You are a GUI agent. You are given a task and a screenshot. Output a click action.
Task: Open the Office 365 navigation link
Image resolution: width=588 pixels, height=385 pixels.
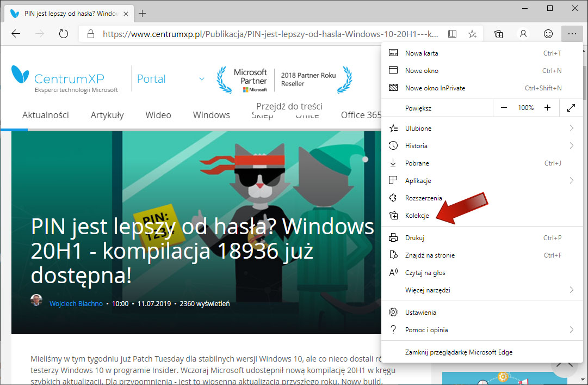point(361,115)
